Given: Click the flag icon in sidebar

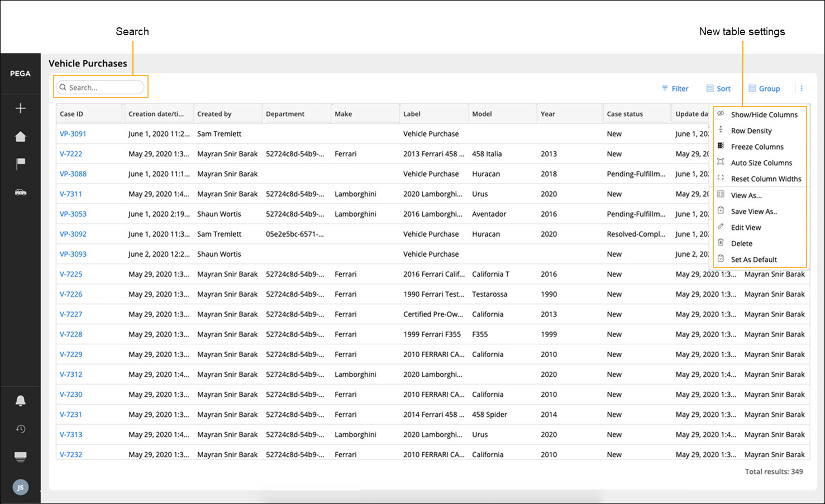Looking at the screenshot, I should [21, 164].
